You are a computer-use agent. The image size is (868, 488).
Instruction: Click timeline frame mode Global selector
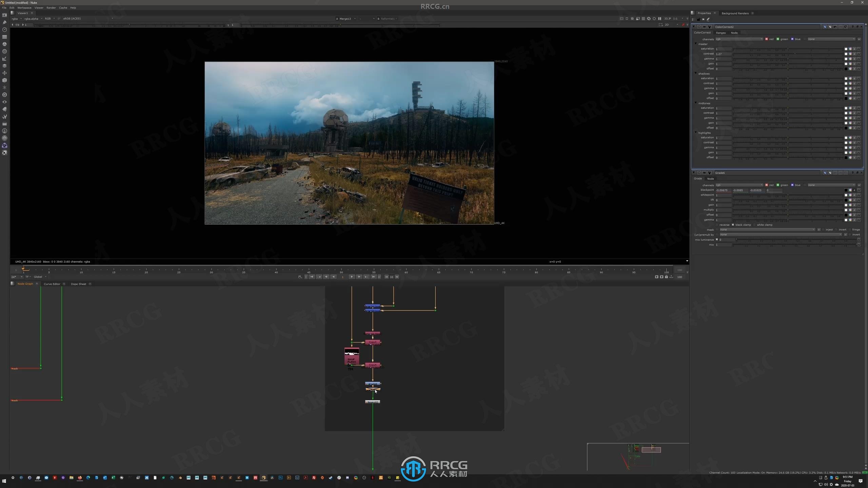pyautogui.click(x=40, y=277)
